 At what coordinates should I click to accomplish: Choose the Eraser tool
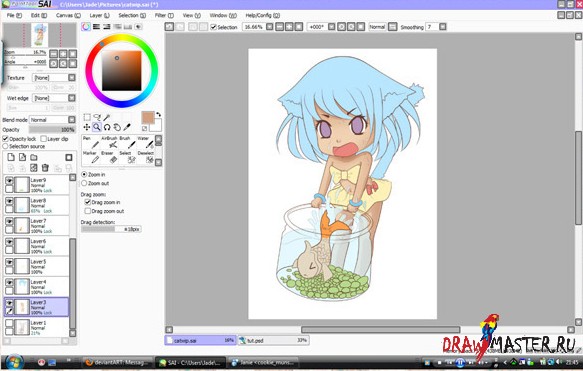tap(110, 158)
